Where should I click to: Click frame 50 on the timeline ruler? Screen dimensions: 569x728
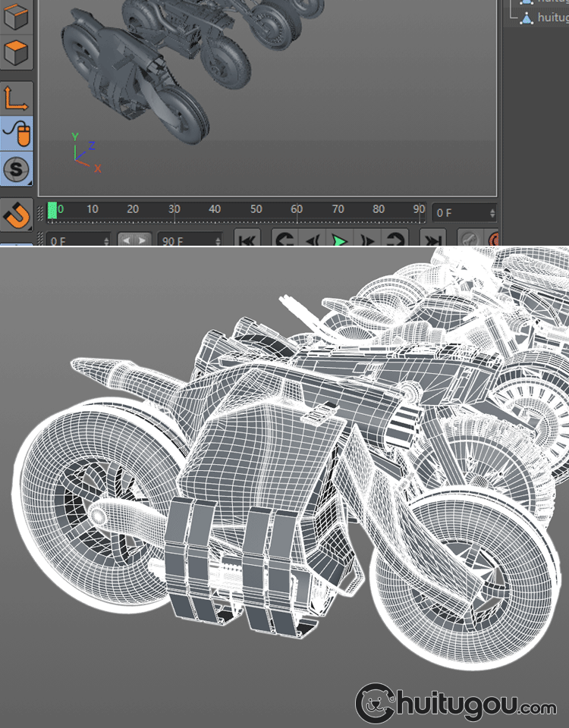(256, 210)
